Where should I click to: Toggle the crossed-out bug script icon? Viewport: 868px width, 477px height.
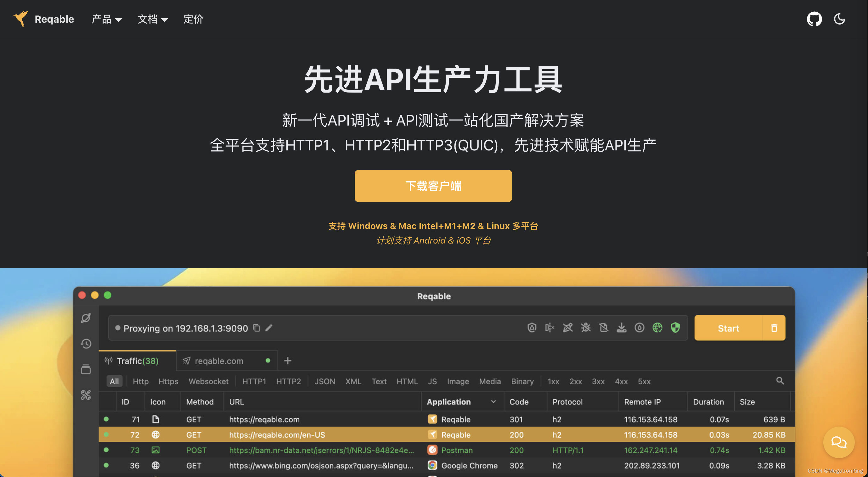coord(586,328)
